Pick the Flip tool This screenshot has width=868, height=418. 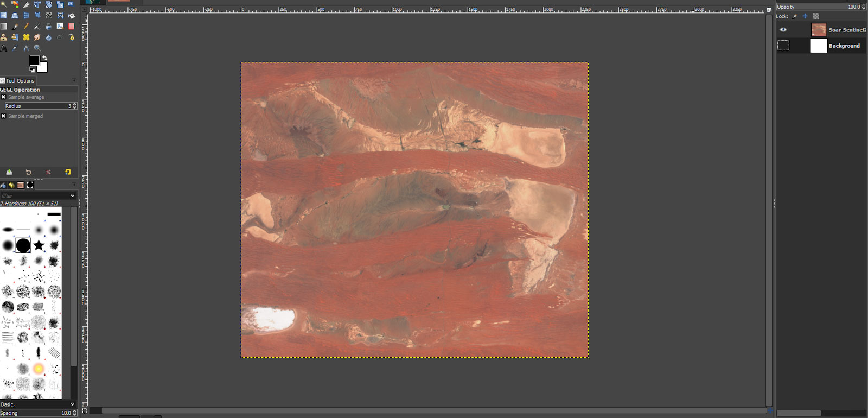(4, 15)
